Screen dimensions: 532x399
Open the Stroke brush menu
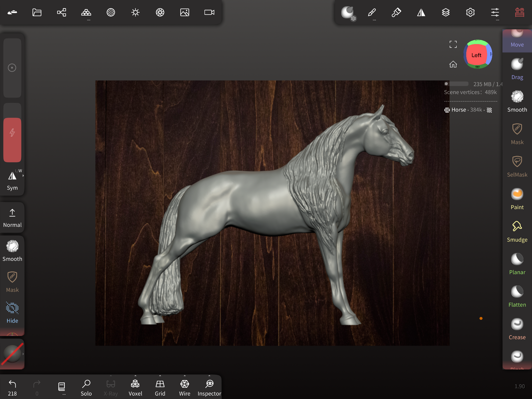point(372,12)
